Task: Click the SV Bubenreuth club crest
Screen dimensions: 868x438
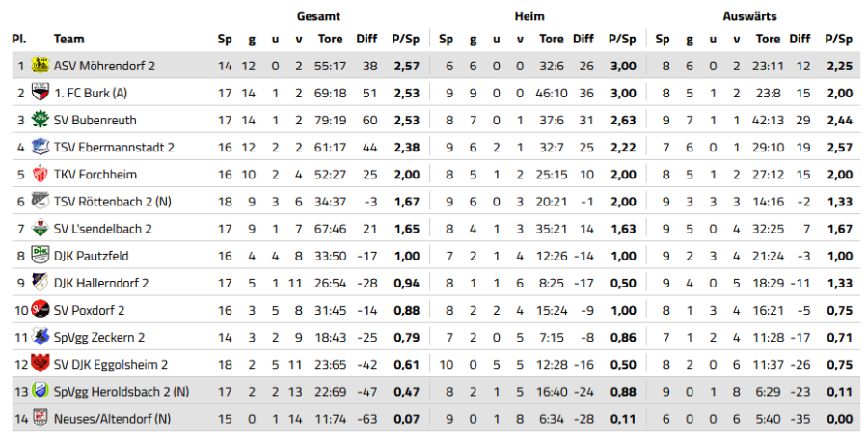Action: 41,121
